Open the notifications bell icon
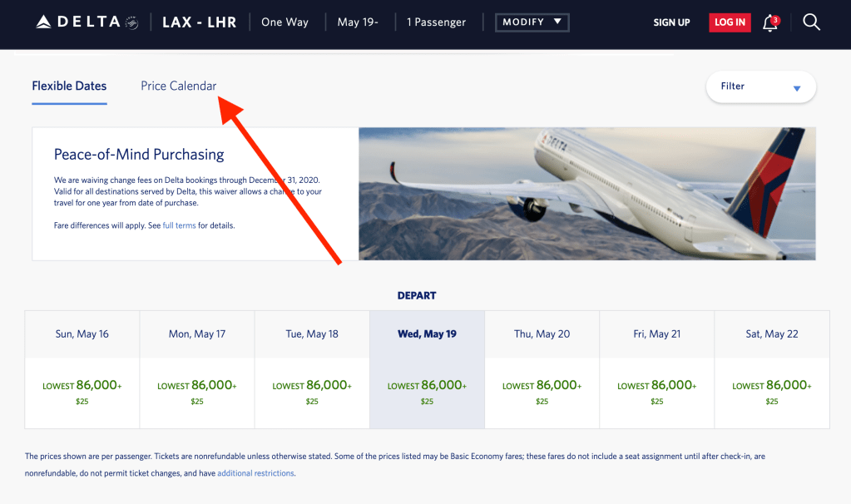Screen dimensions: 851x504 pyautogui.click(x=770, y=22)
